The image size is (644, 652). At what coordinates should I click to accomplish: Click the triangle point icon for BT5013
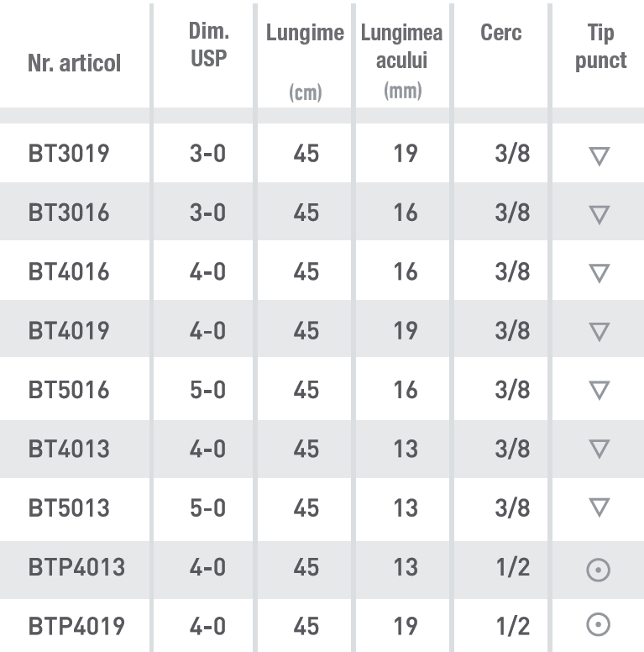[x=599, y=507]
